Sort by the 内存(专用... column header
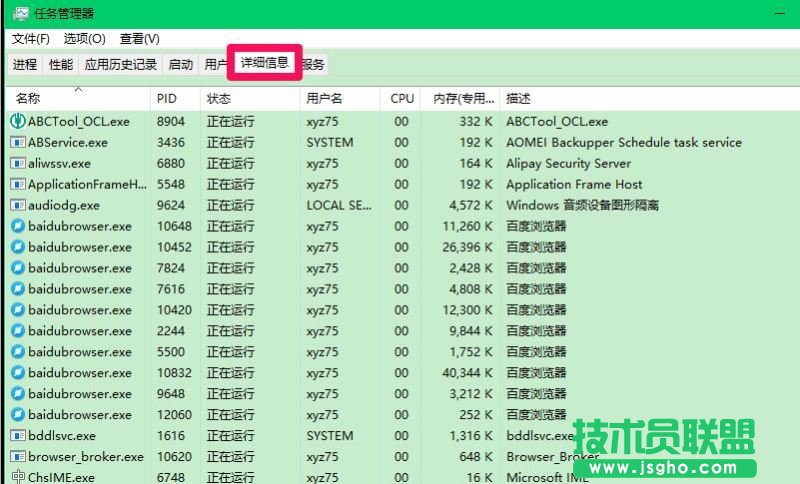 point(460,98)
